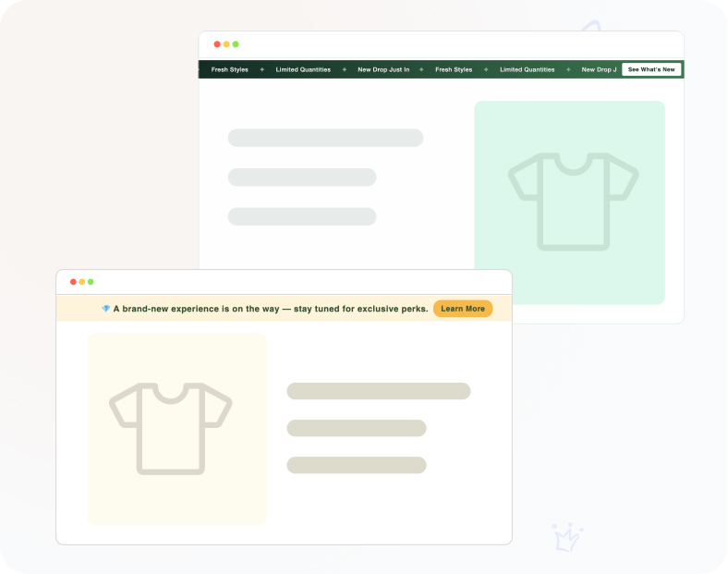Click the banner text about a brand-new experience
The width and height of the screenshot is (728, 574).
(x=271, y=309)
